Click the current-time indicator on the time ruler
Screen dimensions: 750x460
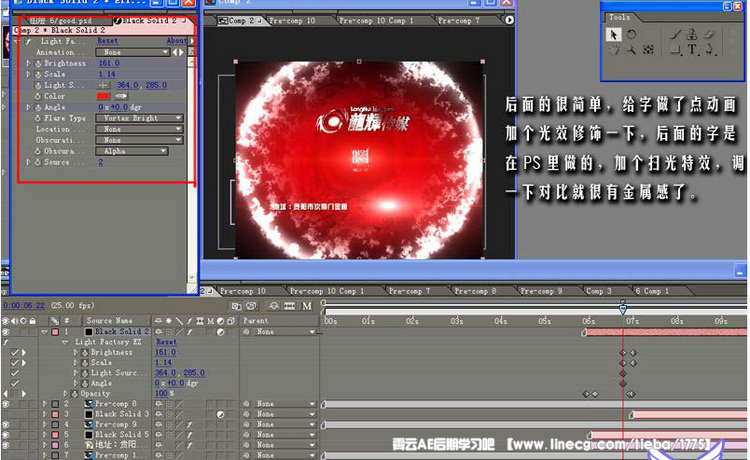tap(623, 309)
